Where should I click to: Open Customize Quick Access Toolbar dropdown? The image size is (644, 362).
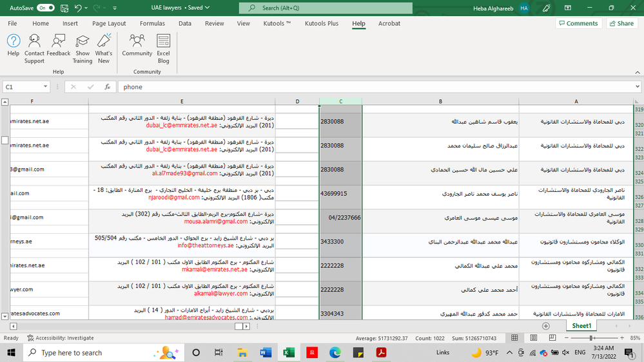(x=115, y=8)
